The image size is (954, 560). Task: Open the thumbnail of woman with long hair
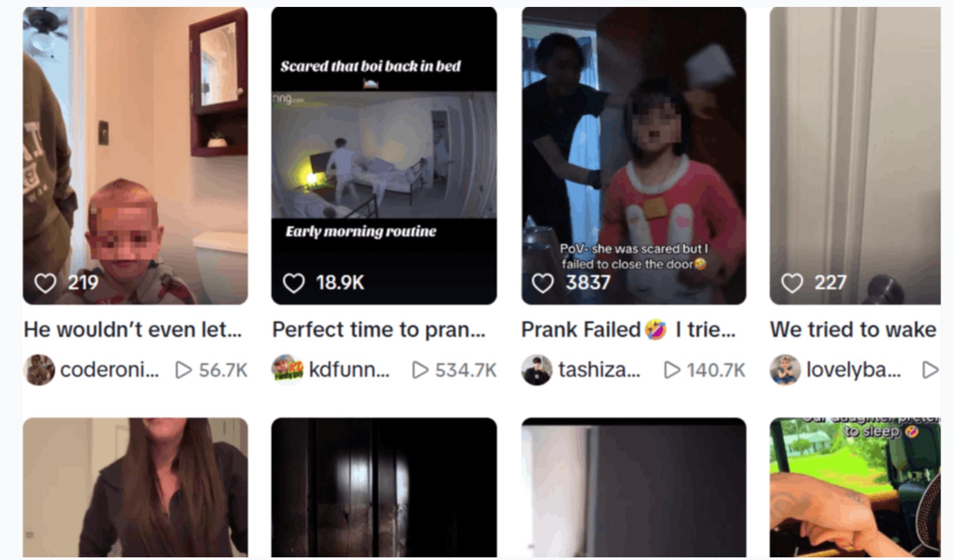click(135, 487)
